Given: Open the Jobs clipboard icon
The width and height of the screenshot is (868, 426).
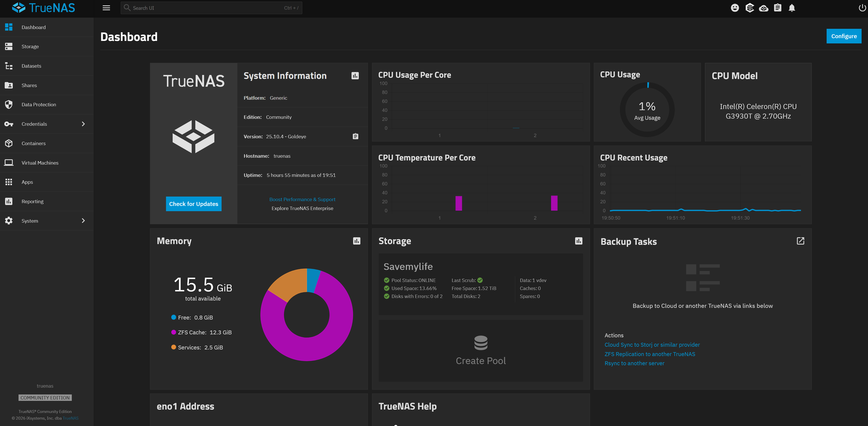Looking at the screenshot, I should (x=777, y=8).
